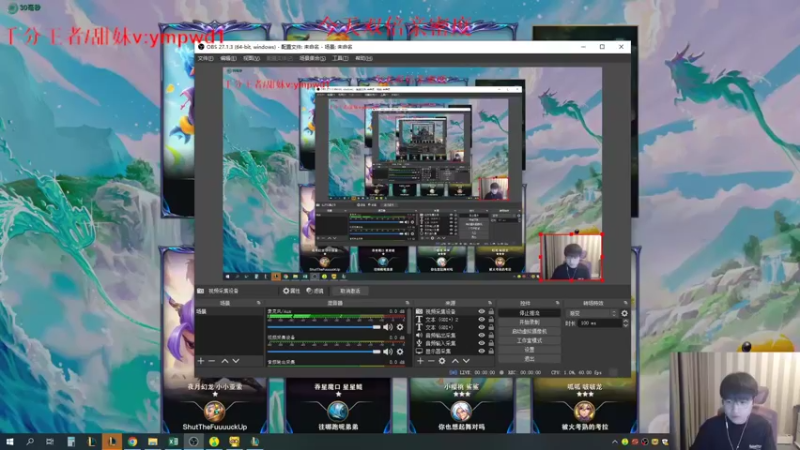Adjust 麦克风/Aux volume slider
Viewport: 800px width, 450px height.
coord(323,327)
